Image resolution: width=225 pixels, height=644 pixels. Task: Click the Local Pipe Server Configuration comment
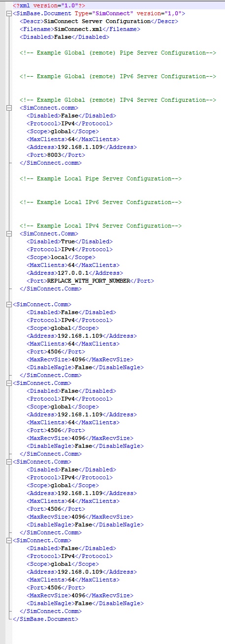point(101,178)
